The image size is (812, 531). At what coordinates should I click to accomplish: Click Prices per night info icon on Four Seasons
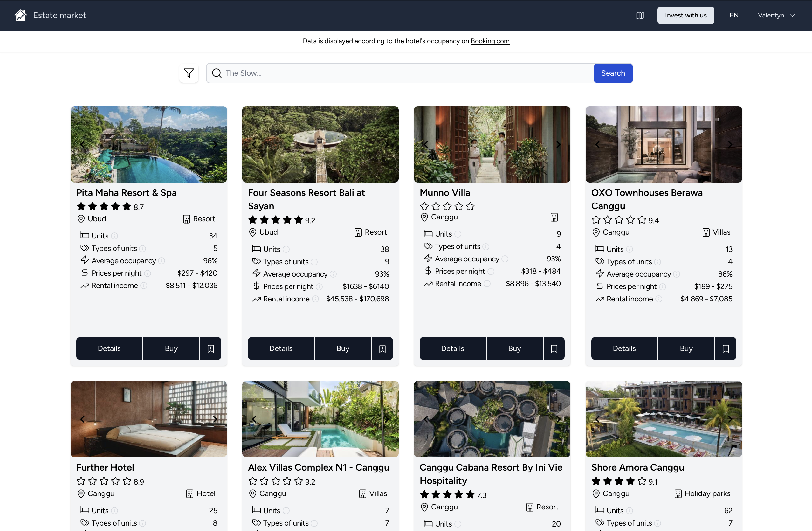point(319,287)
